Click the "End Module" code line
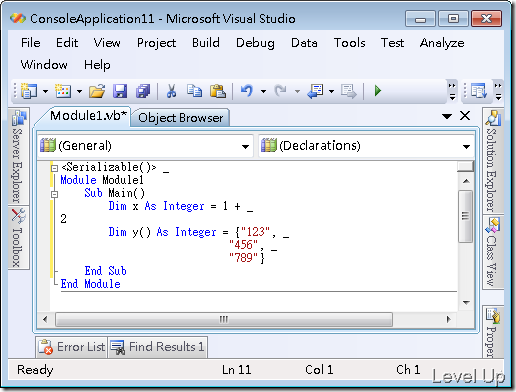 [90, 284]
